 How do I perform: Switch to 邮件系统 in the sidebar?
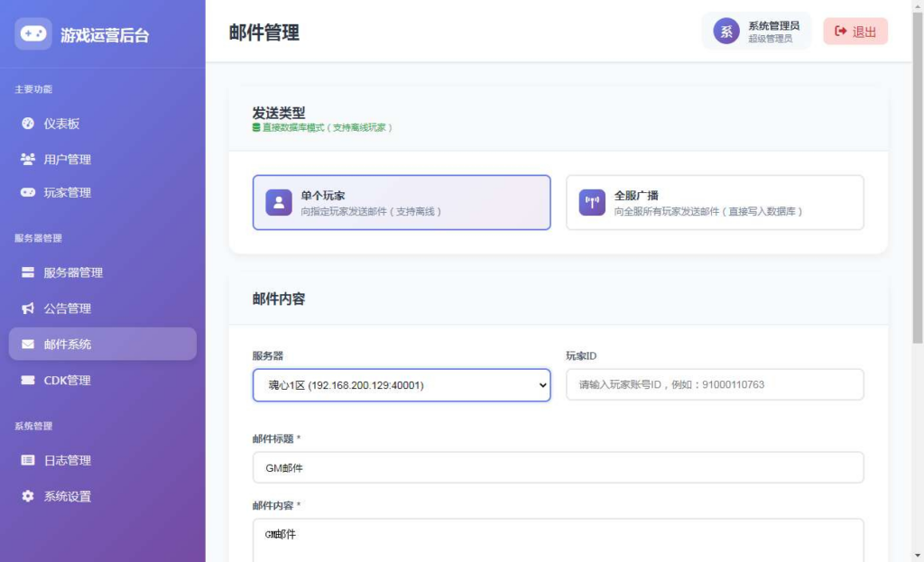102,344
